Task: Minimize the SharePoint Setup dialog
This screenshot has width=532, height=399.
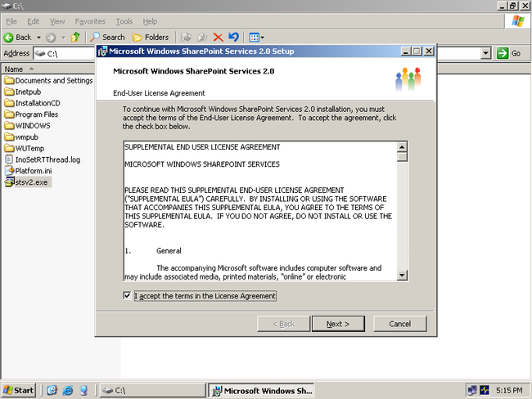Action: click(406, 51)
